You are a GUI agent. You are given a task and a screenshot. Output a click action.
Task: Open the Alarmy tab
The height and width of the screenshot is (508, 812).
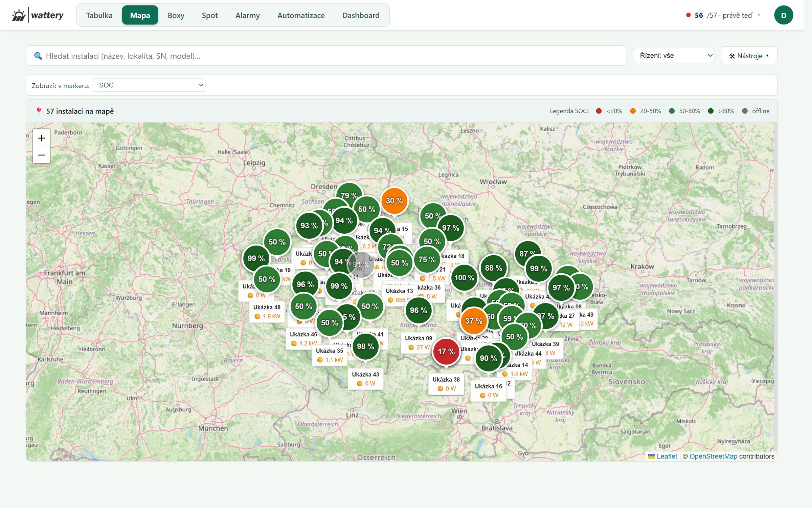pyautogui.click(x=248, y=15)
